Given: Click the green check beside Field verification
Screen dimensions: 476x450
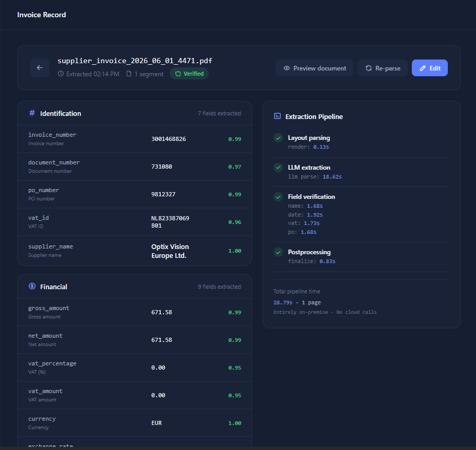Looking at the screenshot, I should [x=278, y=197].
